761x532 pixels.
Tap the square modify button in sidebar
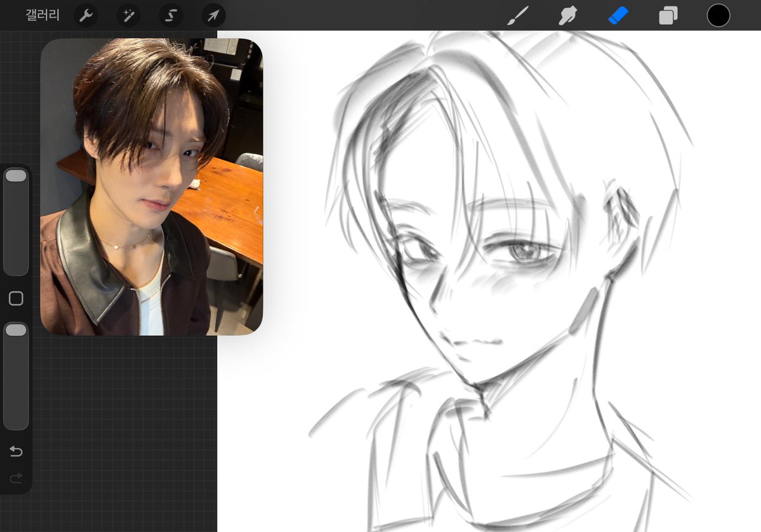click(x=16, y=298)
